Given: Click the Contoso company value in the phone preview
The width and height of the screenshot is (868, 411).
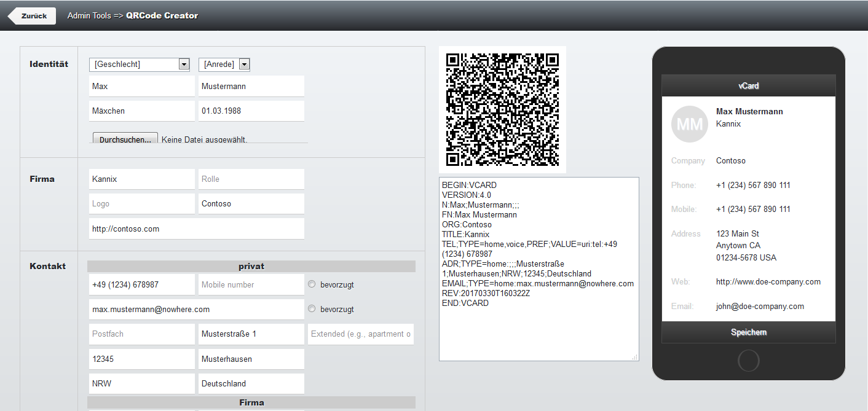Looking at the screenshot, I should pos(731,161).
